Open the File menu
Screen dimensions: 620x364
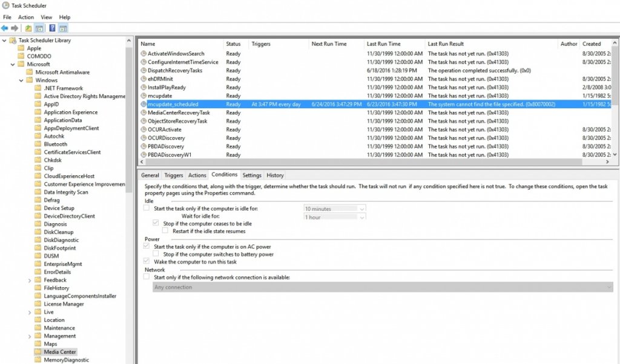[x=7, y=17]
